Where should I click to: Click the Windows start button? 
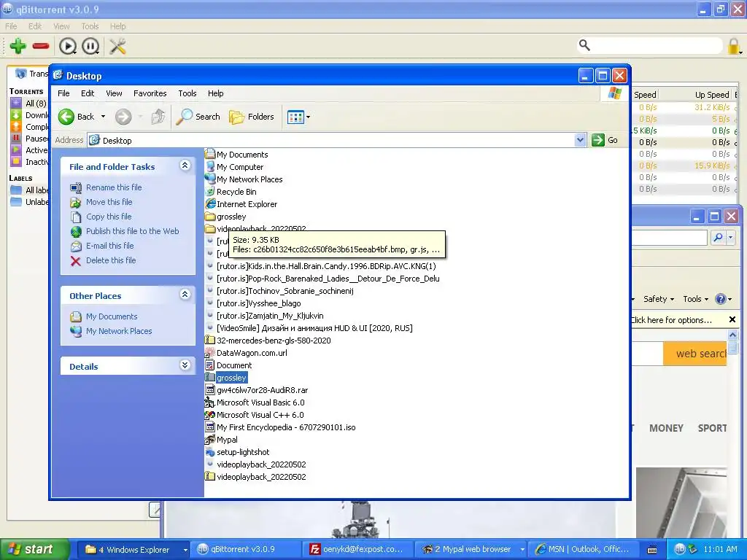[33, 550]
